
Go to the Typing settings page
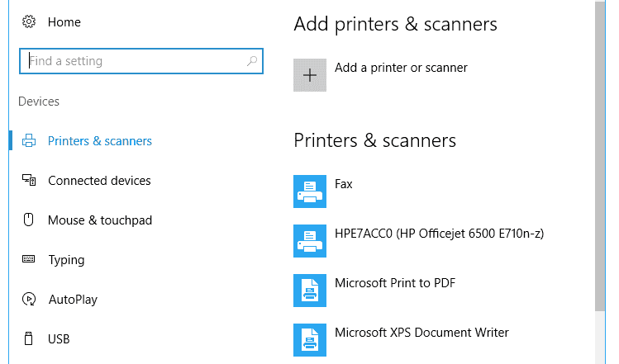point(66,260)
